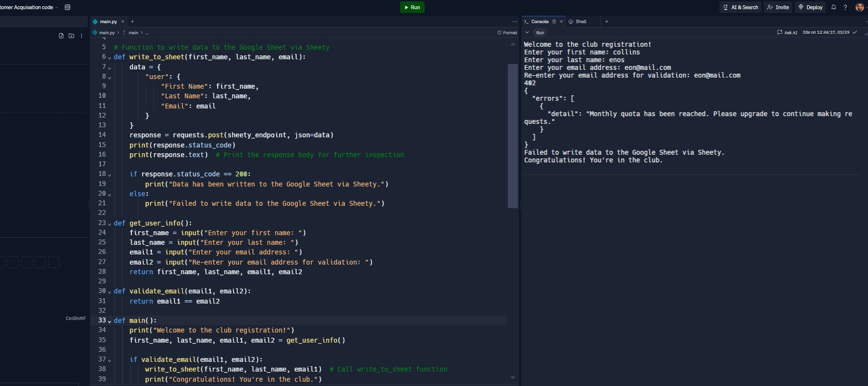This screenshot has width=868, height=386.
Task: Close the main.py editor tab
Action: pos(123,22)
